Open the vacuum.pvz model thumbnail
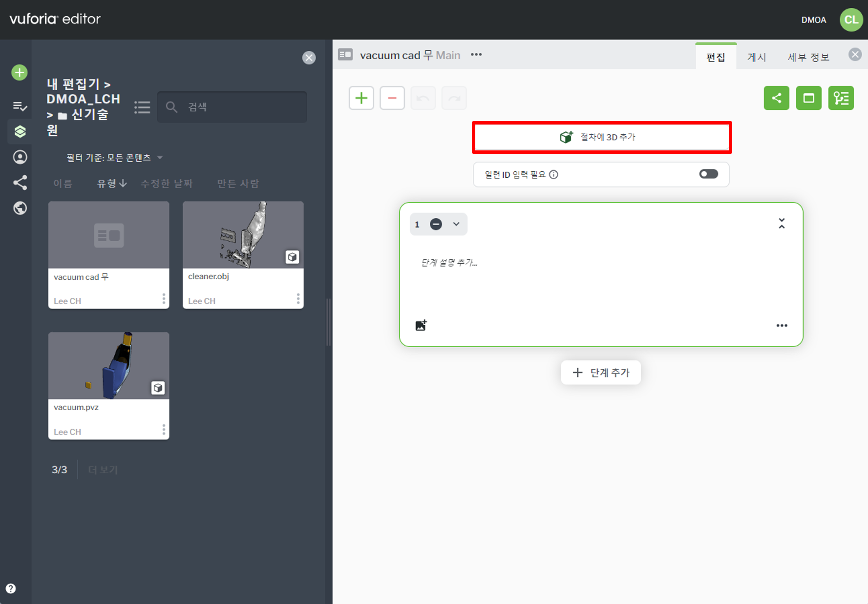Image resolution: width=868 pixels, height=604 pixels. click(108, 366)
